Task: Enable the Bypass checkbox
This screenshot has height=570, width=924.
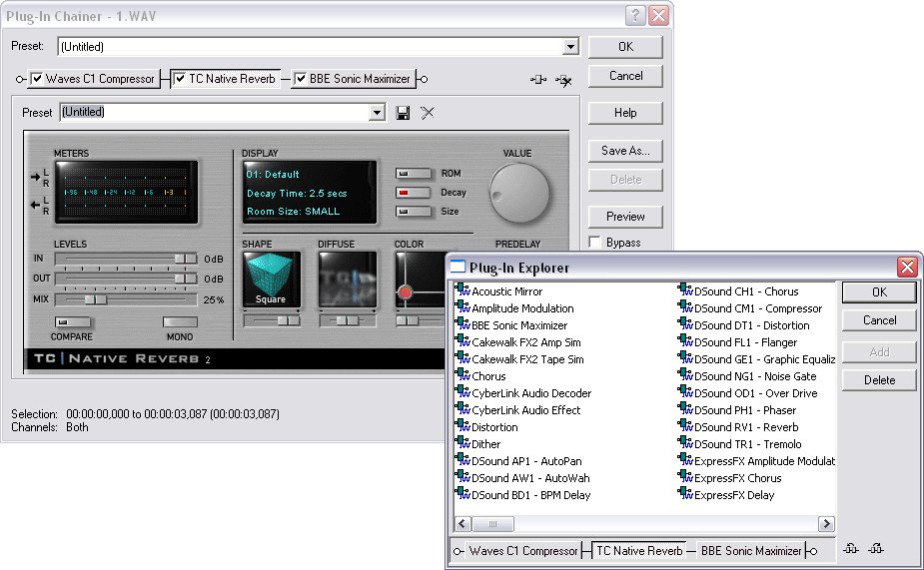Action: [595, 242]
